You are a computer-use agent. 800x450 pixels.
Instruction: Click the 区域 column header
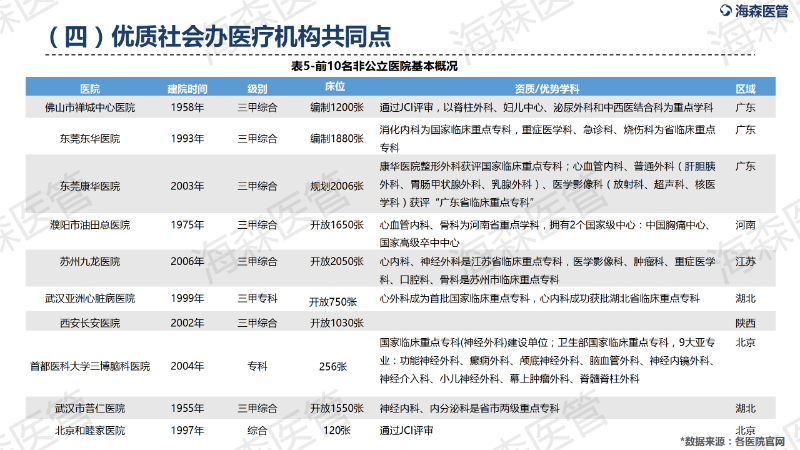pos(745,89)
